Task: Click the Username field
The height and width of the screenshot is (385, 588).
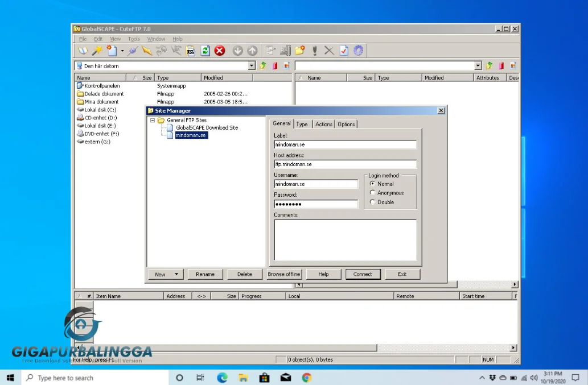Action: [316, 184]
